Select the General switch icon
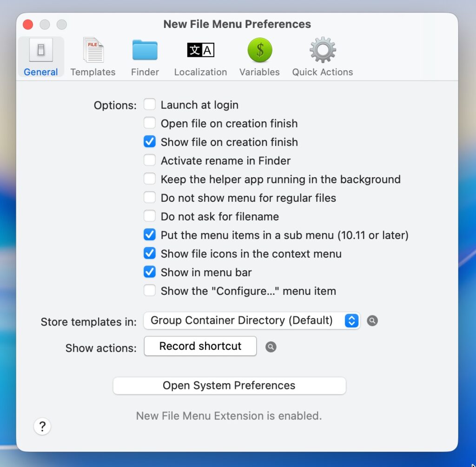Image resolution: width=476 pixels, height=467 pixels. click(x=41, y=51)
